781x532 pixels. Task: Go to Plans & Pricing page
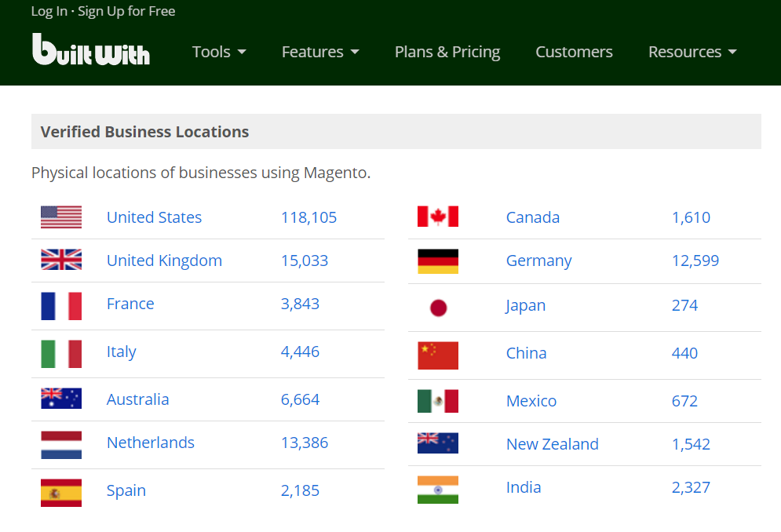[x=447, y=52]
